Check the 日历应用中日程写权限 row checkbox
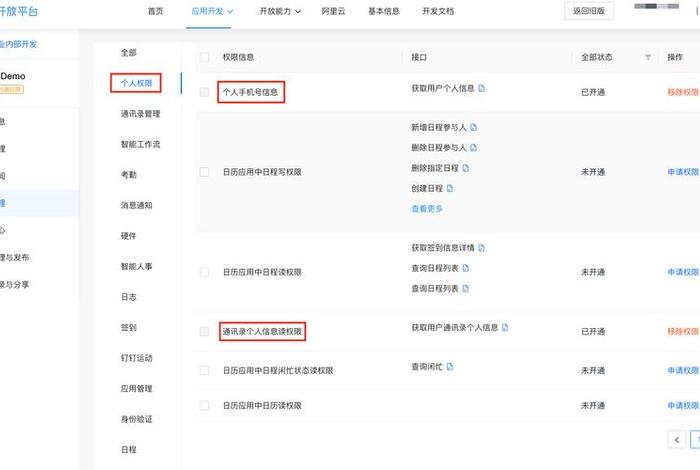This screenshot has height=470, width=700. (204, 172)
